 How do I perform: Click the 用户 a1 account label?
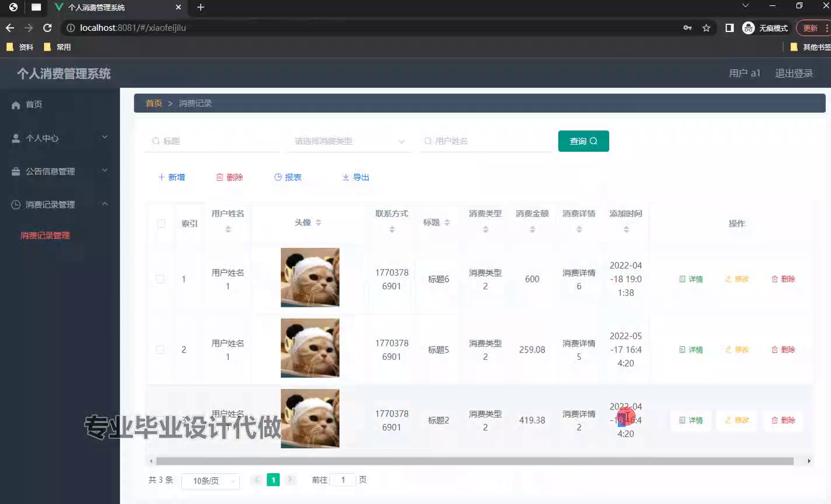(x=745, y=73)
